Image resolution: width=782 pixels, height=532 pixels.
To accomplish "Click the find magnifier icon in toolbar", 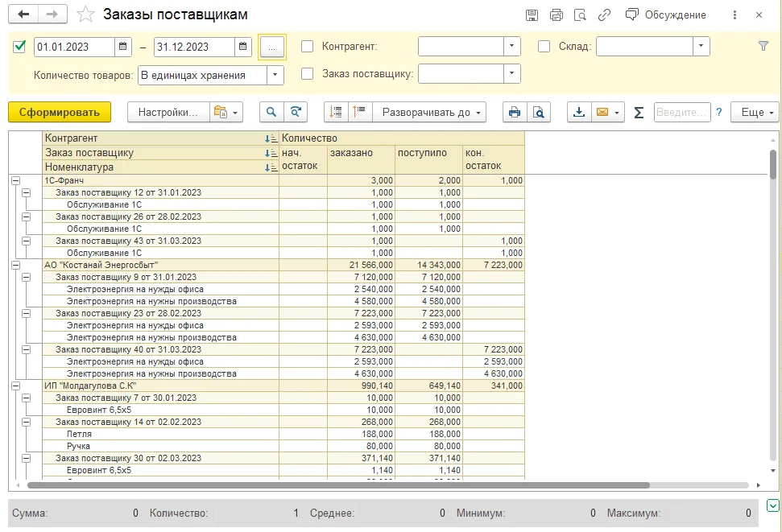I will click(271, 112).
